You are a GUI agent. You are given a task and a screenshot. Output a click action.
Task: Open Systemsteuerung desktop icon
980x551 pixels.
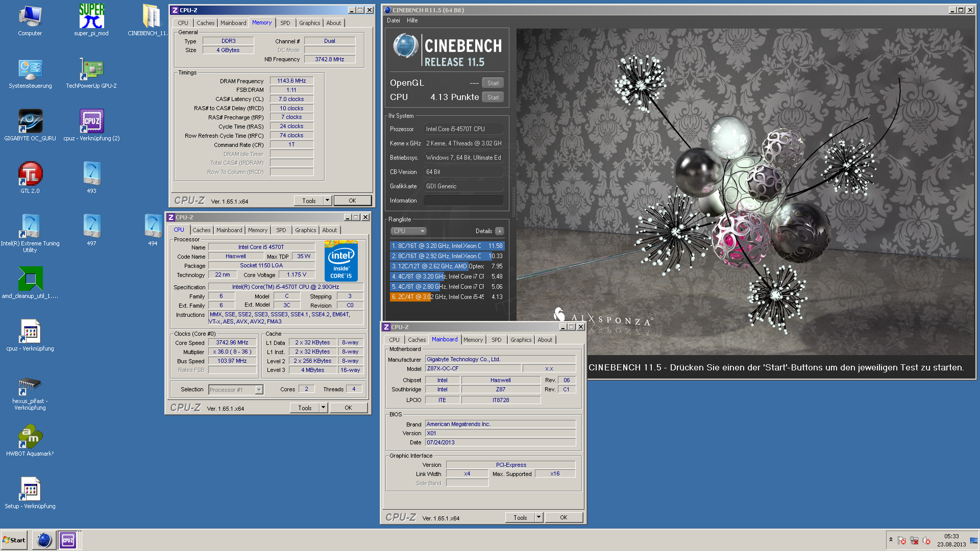(x=30, y=73)
